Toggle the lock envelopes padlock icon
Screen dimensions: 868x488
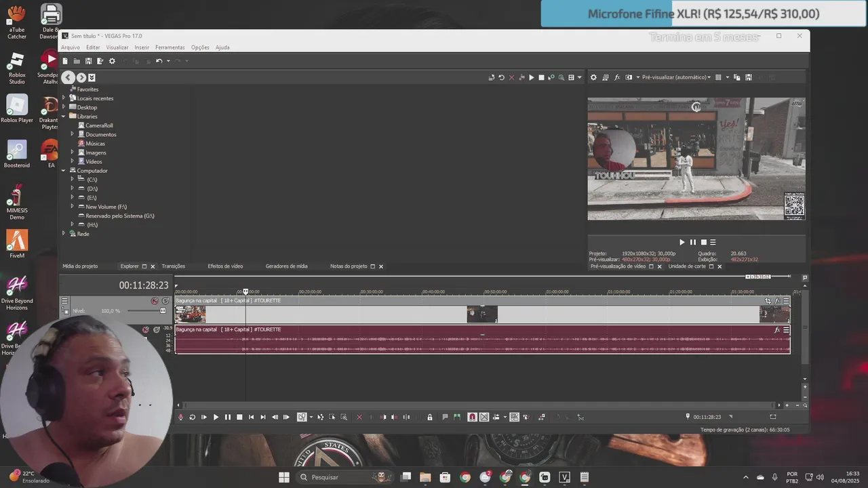(x=430, y=418)
